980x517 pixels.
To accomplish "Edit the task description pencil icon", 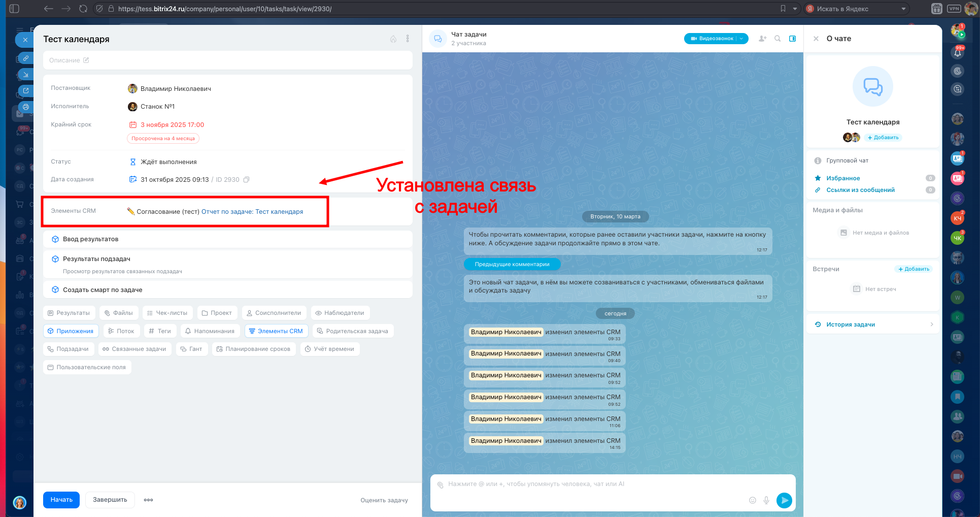I will click(86, 60).
